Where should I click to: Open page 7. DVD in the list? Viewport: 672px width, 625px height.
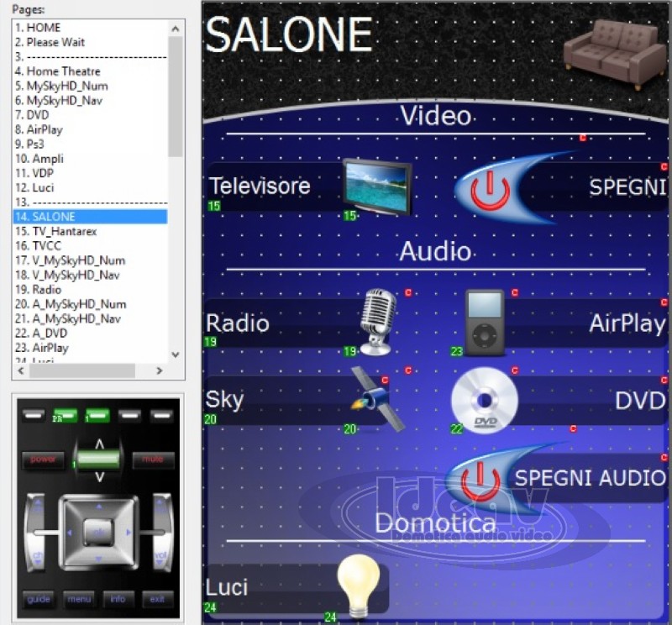pyautogui.click(x=90, y=115)
